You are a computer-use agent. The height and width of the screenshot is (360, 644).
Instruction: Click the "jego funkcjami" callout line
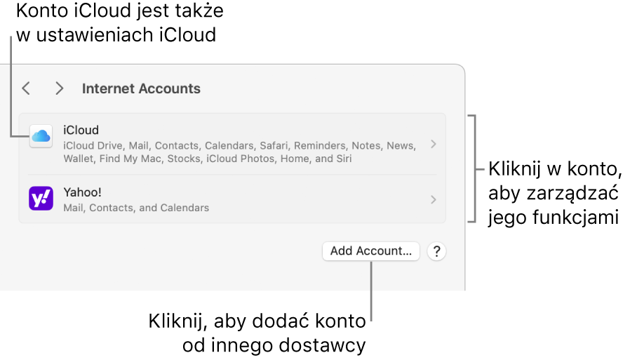(x=553, y=218)
